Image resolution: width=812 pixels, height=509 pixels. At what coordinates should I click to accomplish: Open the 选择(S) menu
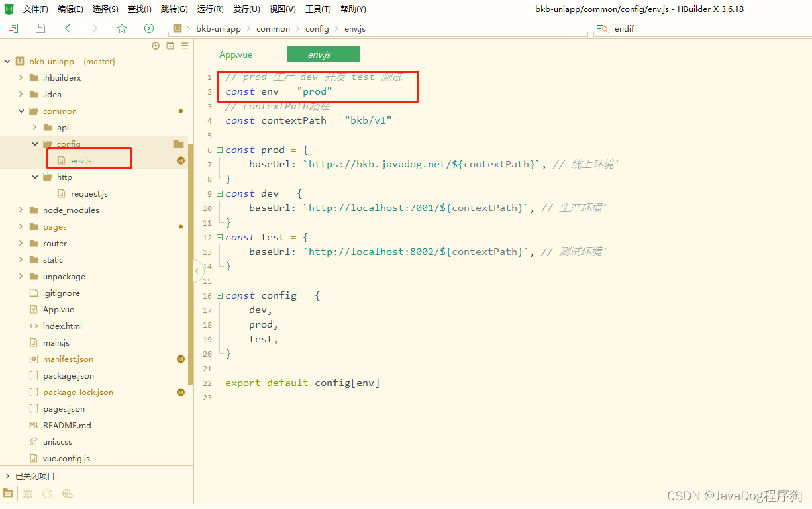[105, 9]
